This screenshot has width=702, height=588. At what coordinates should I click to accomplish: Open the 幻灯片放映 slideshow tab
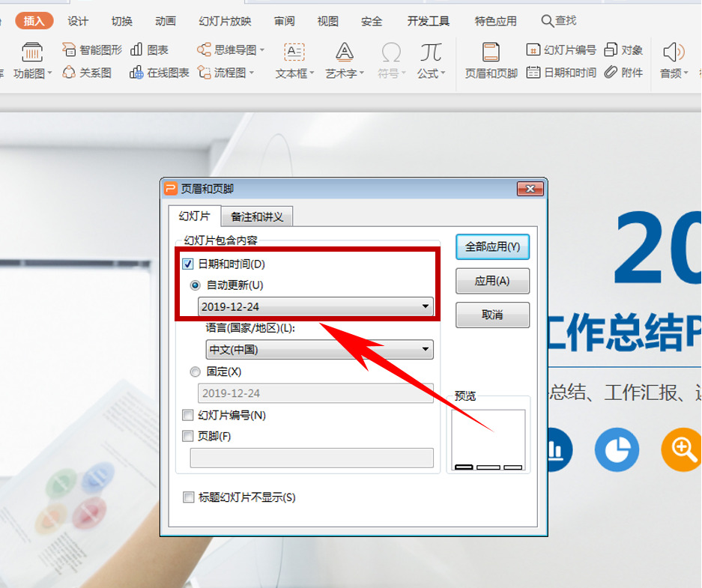(x=226, y=20)
